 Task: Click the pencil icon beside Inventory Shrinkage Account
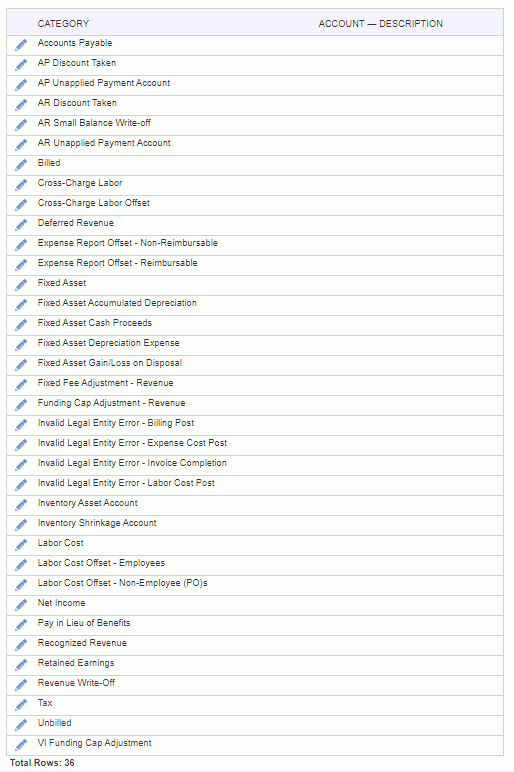point(21,525)
